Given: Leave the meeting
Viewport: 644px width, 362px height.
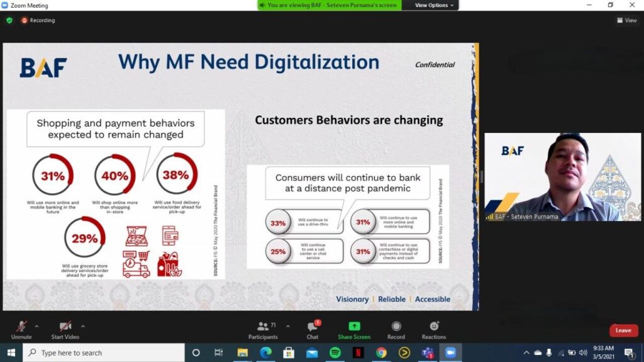Looking at the screenshot, I should pyautogui.click(x=623, y=331).
